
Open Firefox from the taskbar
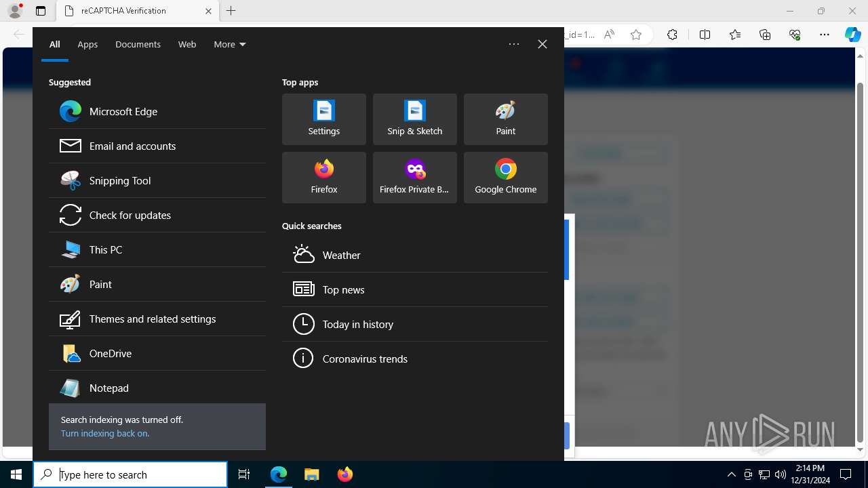pyautogui.click(x=345, y=474)
